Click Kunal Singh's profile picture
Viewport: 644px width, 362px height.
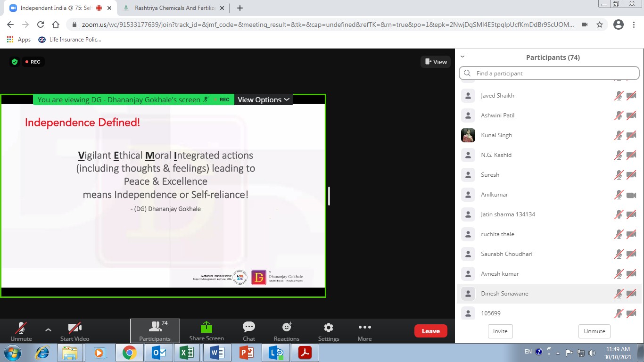click(468, 135)
